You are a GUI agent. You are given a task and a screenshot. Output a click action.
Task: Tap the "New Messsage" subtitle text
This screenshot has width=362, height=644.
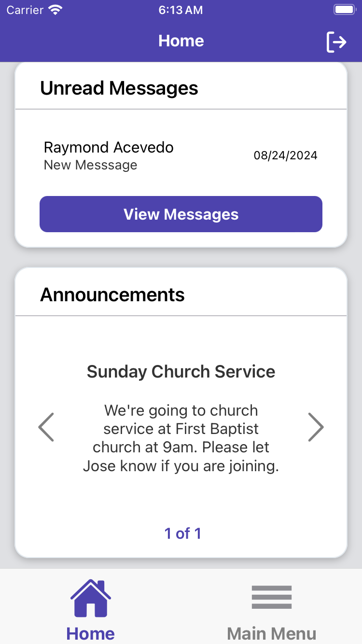point(91,165)
